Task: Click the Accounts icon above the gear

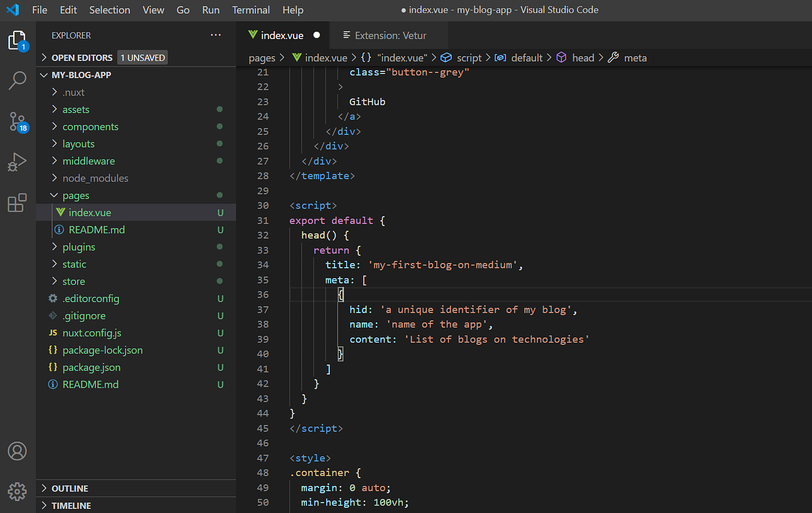Action: click(17, 451)
